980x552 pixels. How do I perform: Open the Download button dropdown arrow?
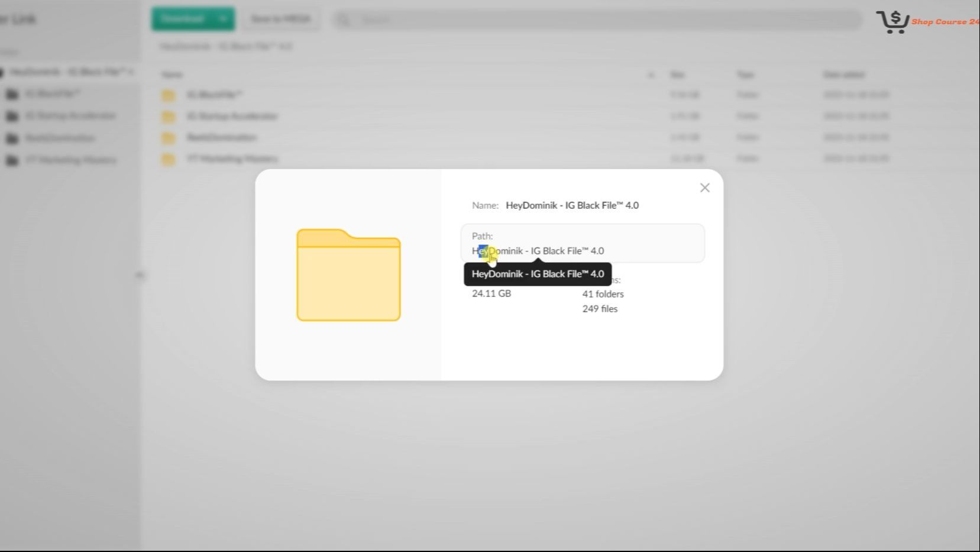click(223, 19)
